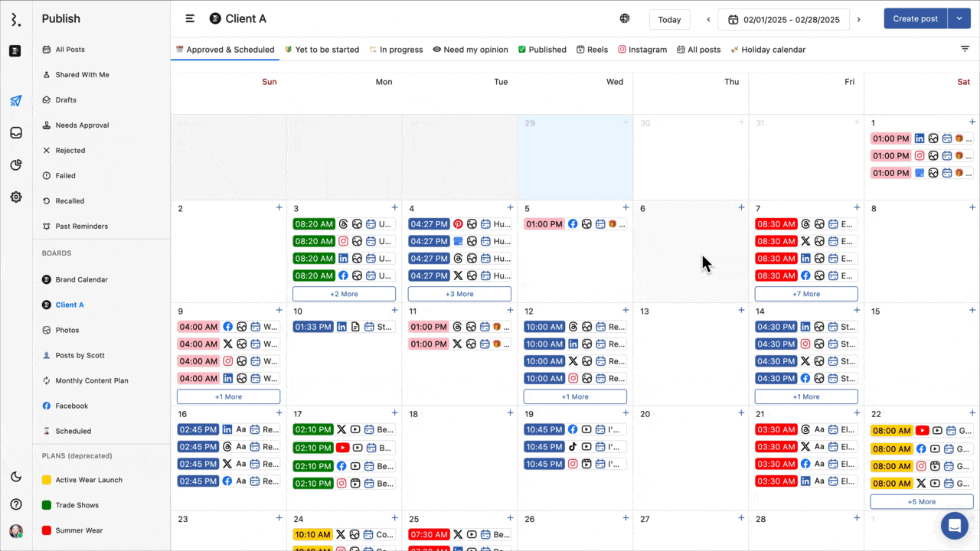Click the yellow swatch next to Active Wear Launch
The width and height of the screenshot is (980, 551).
click(46, 480)
